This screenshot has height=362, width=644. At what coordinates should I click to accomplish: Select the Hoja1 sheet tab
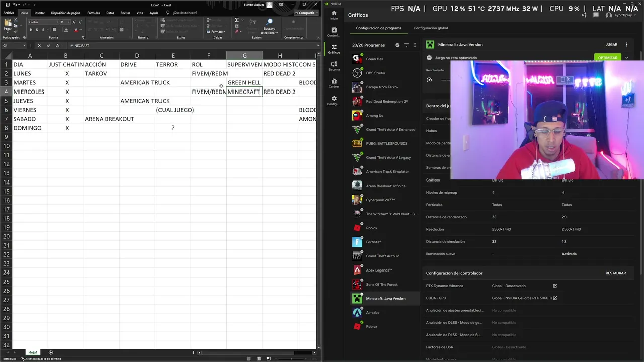pyautogui.click(x=33, y=352)
